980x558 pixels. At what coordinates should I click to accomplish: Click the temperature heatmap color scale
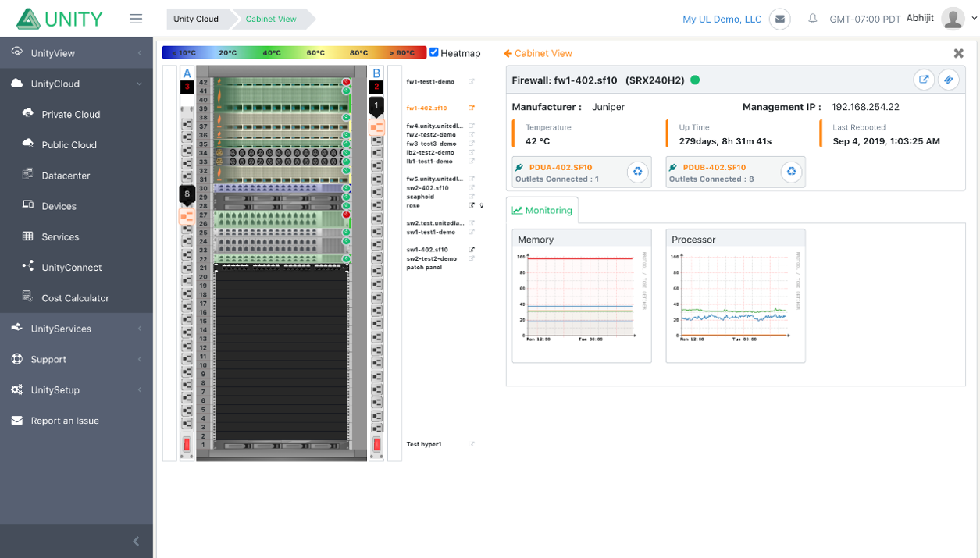click(x=294, y=52)
